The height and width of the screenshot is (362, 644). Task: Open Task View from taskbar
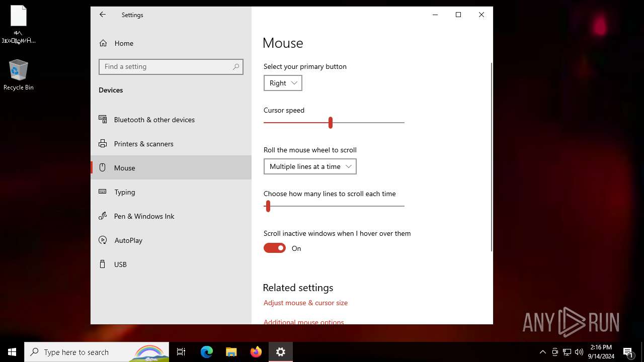[181, 352]
